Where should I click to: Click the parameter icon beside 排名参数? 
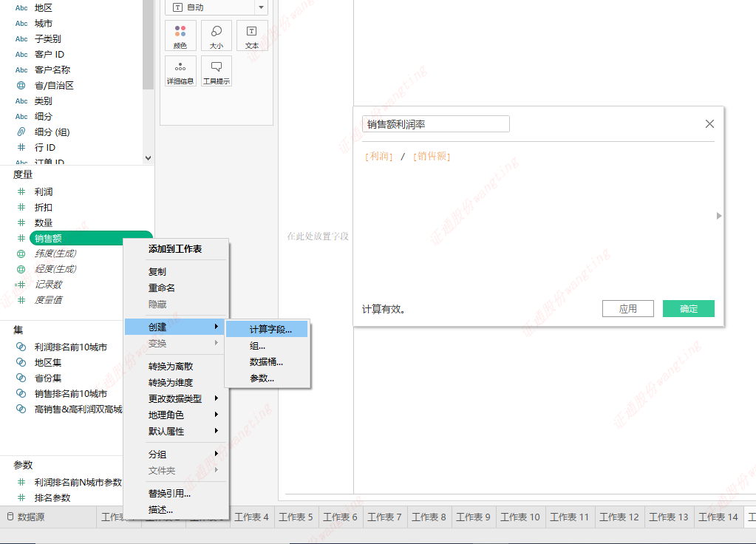(x=21, y=497)
